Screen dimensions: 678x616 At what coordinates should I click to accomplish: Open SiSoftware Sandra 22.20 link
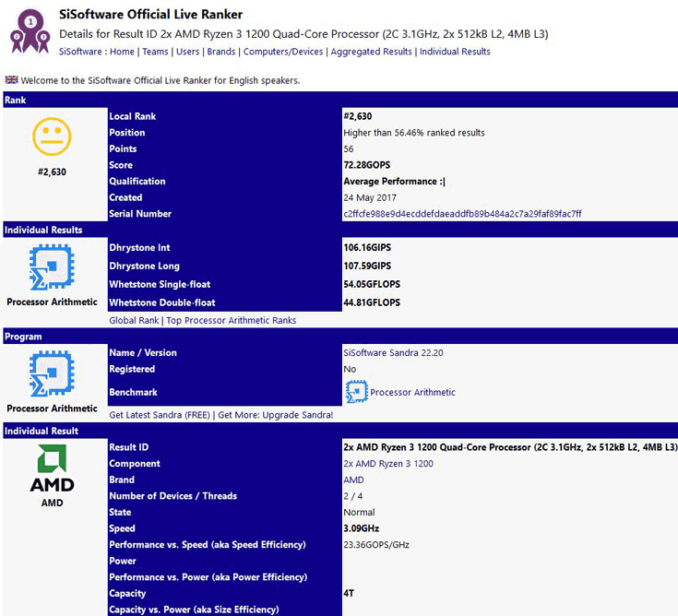pyautogui.click(x=393, y=353)
